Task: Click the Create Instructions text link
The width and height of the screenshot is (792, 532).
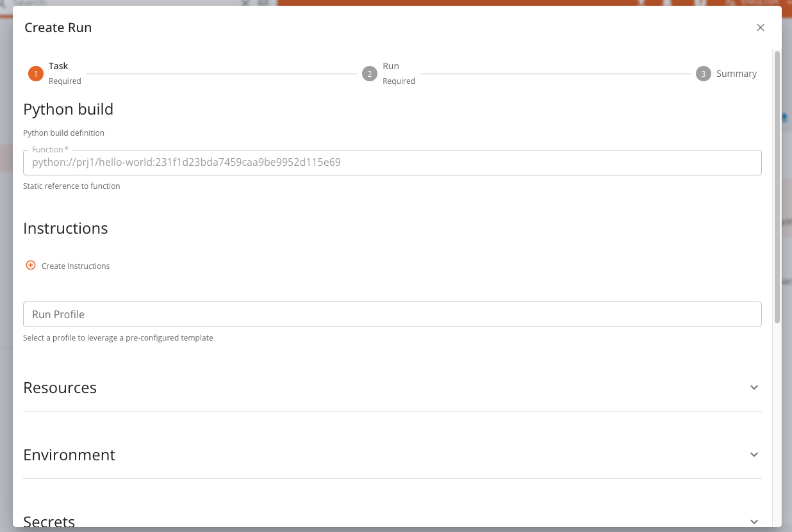Action: pos(76,266)
